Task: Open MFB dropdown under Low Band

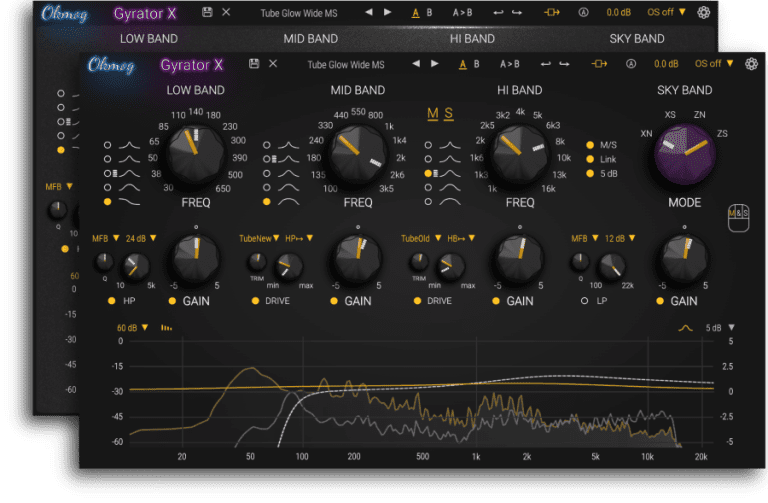Action: click(106, 239)
